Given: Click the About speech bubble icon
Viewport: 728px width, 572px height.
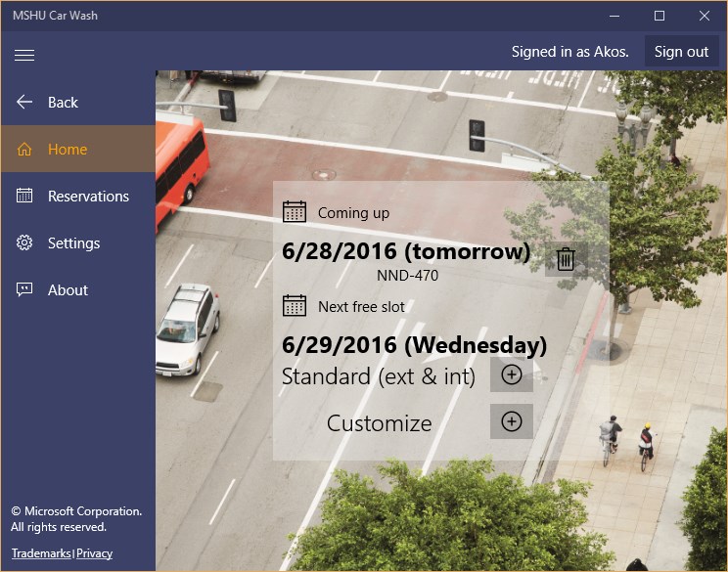Looking at the screenshot, I should 24,289.
